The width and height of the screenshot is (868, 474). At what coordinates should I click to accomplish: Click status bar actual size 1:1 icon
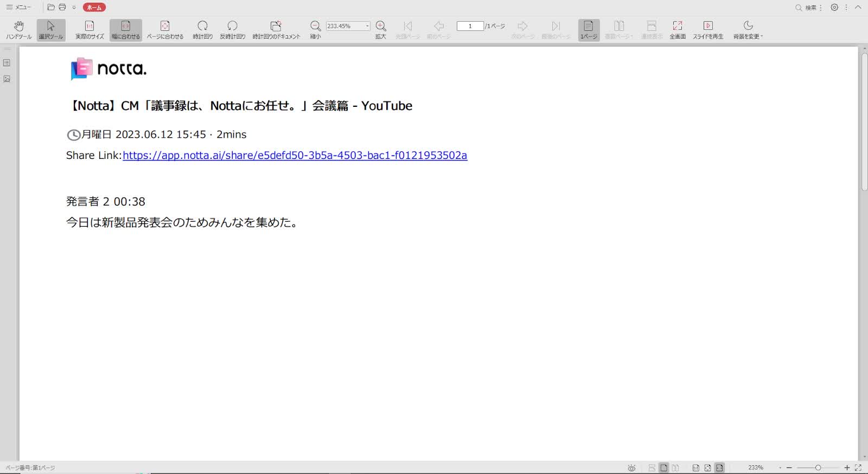click(x=695, y=467)
